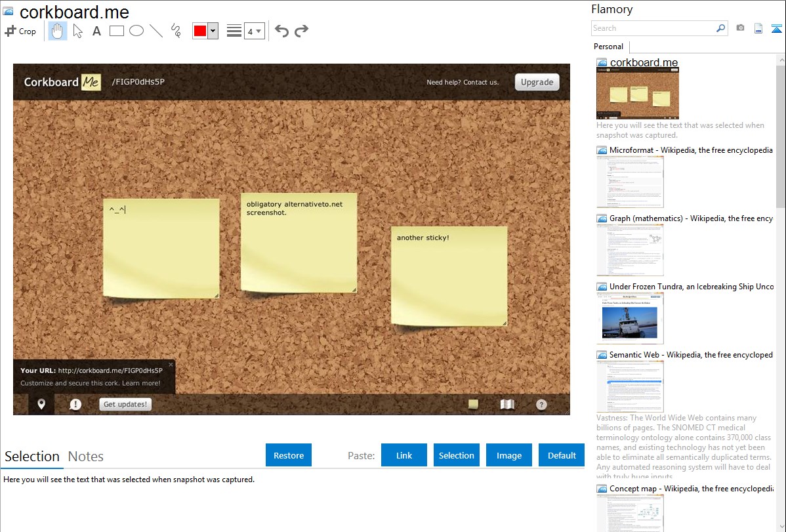This screenshot has height=532, width=786.
Task: Click the Need help? Contact us link
Action: coord(463,82)
